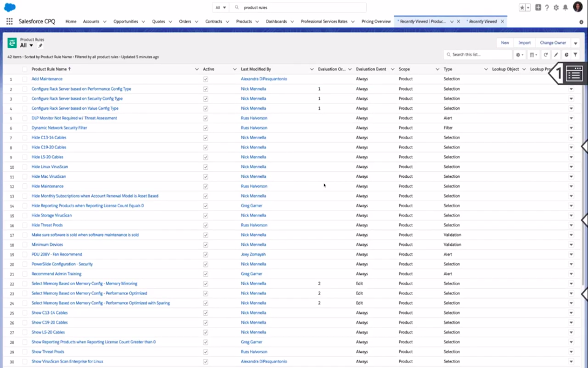Close the second Recently Viewed tab
Viewport: 588px width, 368px height.
click(502, 22)
